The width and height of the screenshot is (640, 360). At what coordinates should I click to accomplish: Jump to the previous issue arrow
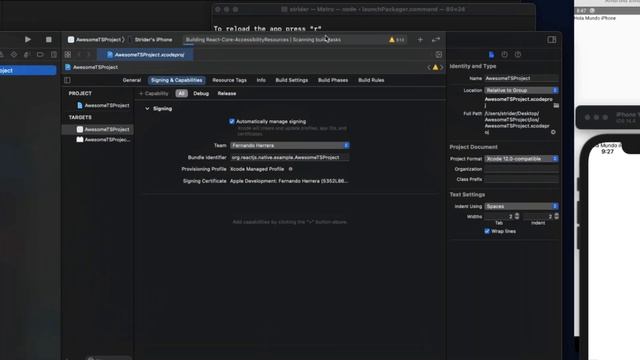tap(429, 67)
